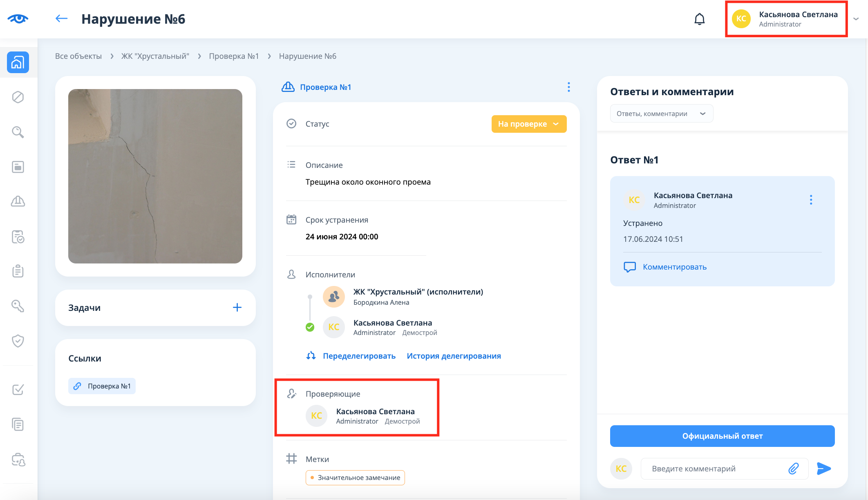Expand user profile menu chevron
Image resolution: width=868 pixels, height=500 pixels.
(x=856, y=19)
